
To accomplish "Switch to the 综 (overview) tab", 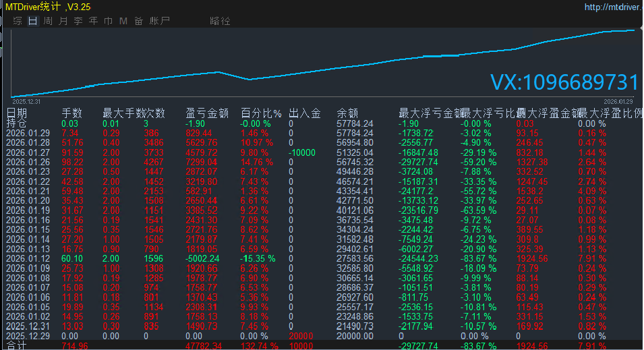I will tap(18, 21).
